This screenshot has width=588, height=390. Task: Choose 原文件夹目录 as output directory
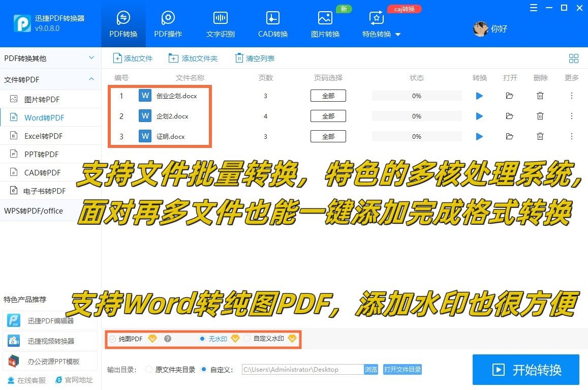(149, 369)
